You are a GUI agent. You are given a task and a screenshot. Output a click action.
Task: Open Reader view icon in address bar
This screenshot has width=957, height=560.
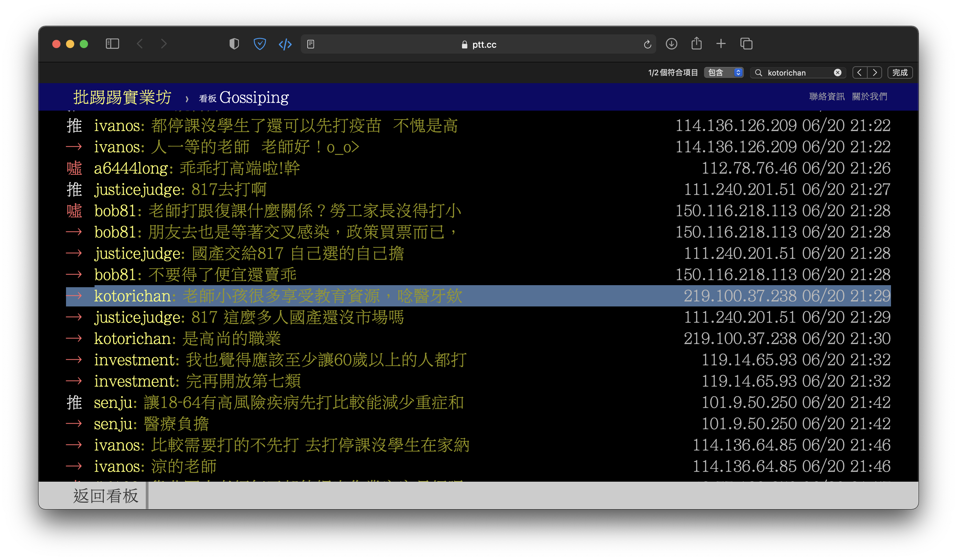(x=311, y=44)
